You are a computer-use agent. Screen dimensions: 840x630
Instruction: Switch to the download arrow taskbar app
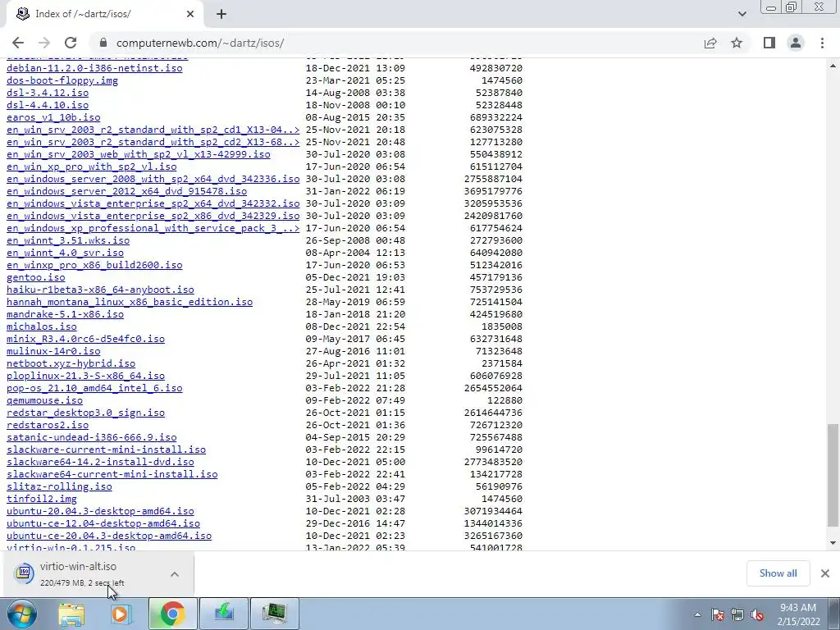click(x=223, y=614)
